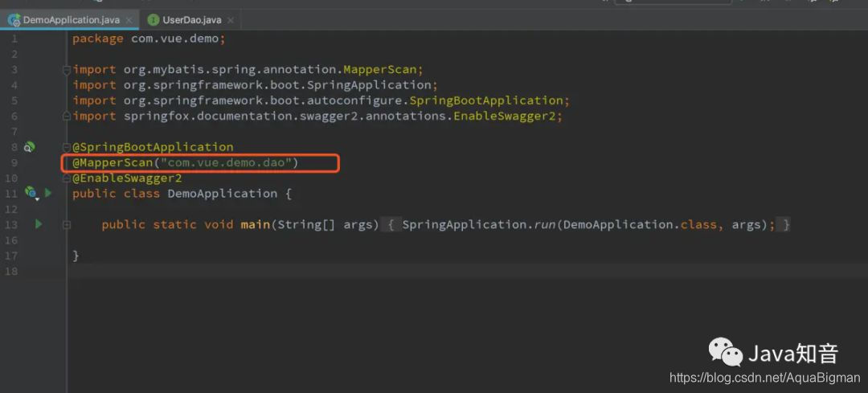Switch to the DemoApplication.java tab
This screenshot has width=868, height=393.
point(68,20)
